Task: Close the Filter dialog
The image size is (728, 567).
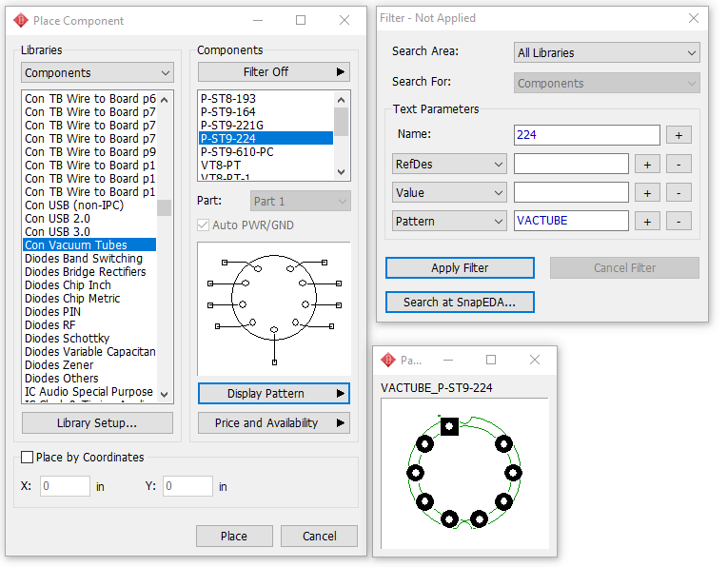Action: point(694,18)
